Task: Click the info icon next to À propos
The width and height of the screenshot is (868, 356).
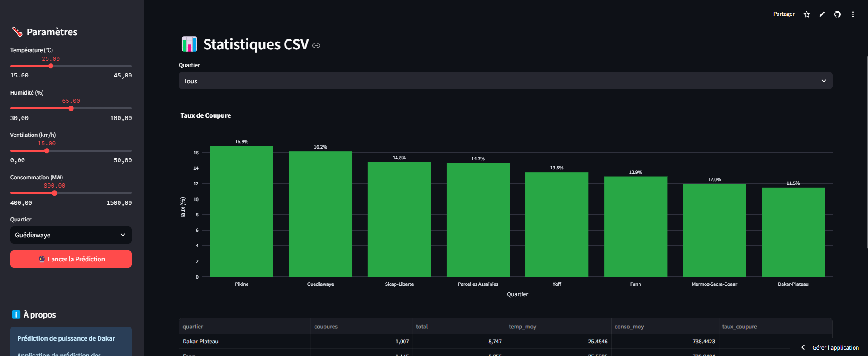Action: click(x=16, y=314)
